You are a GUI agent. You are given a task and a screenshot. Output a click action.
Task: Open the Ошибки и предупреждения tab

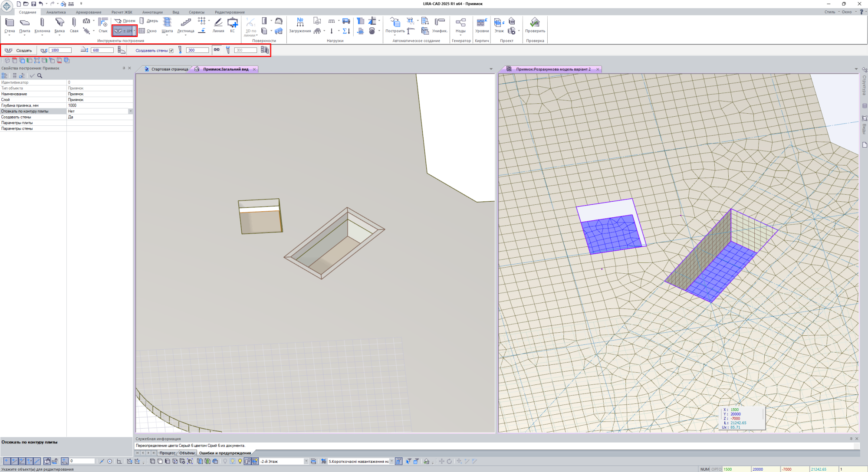225,453
